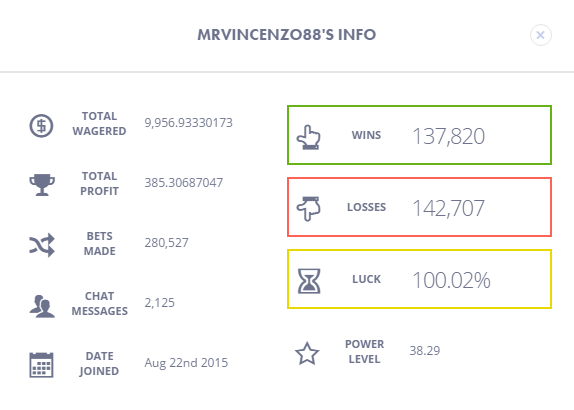
Task: Click the red Losses box value 142,707
Action: click(x=448, y=208)
